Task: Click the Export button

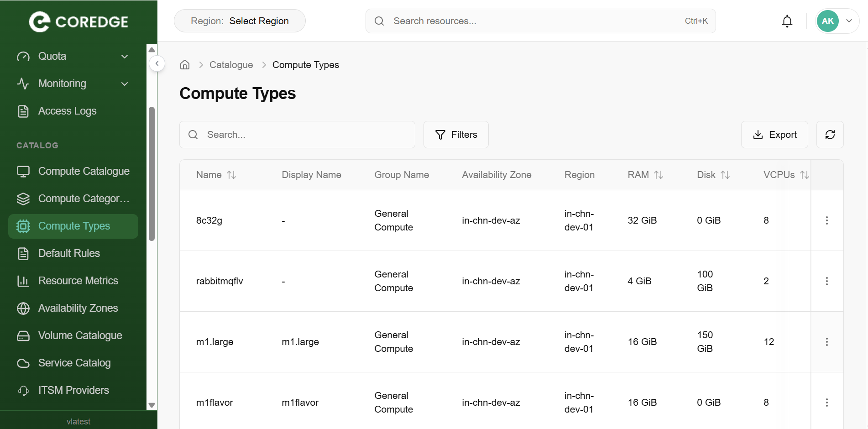Action: coord(774,135)
